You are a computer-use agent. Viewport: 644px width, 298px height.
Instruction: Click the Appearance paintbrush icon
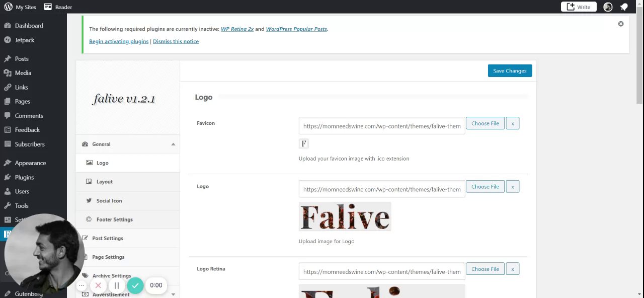[x=8, y=163]
